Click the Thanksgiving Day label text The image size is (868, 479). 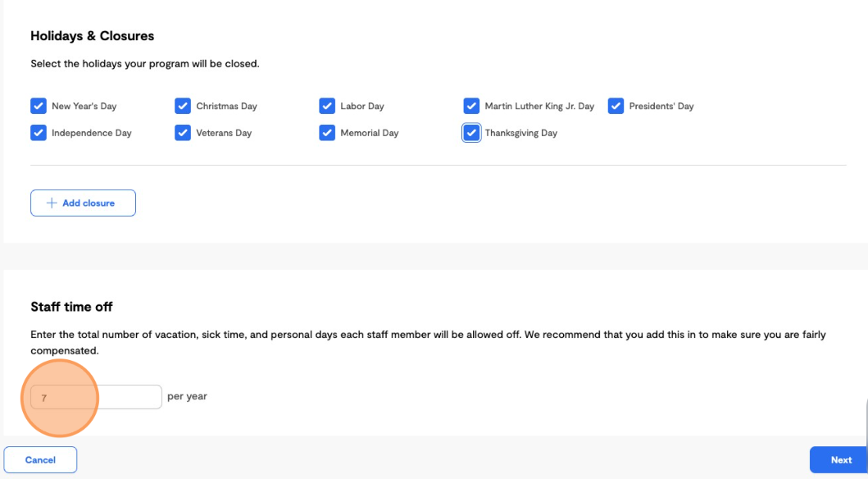pos(521,133)
